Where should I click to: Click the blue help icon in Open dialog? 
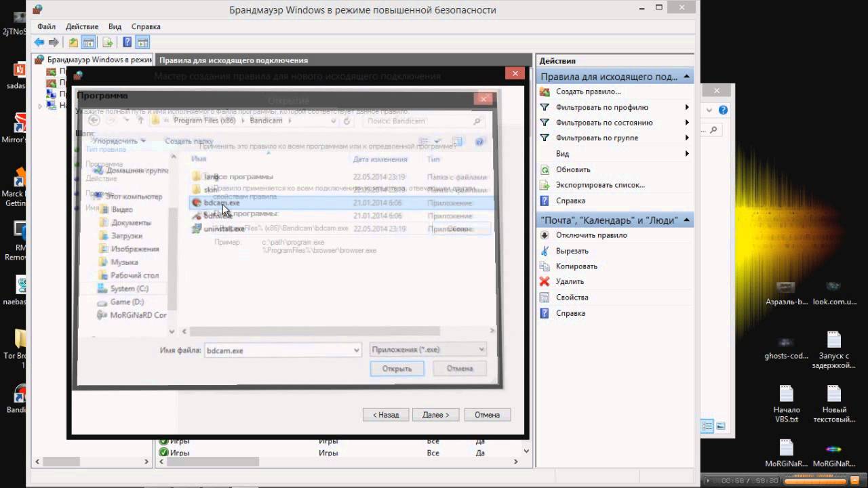pyautogui.click(x=479, y=141)
